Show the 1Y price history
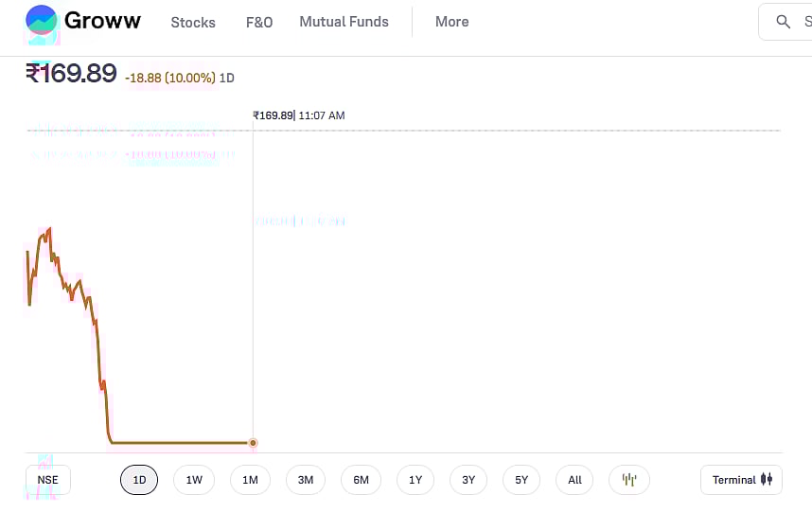Screen dimensions: 812x513 tap(415, 480)
